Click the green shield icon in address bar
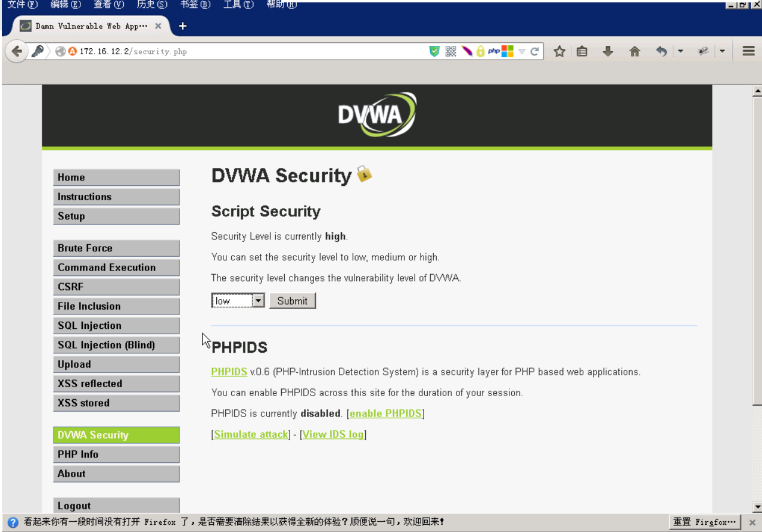This screenshot has width=762, height=532. click(434, 51)
